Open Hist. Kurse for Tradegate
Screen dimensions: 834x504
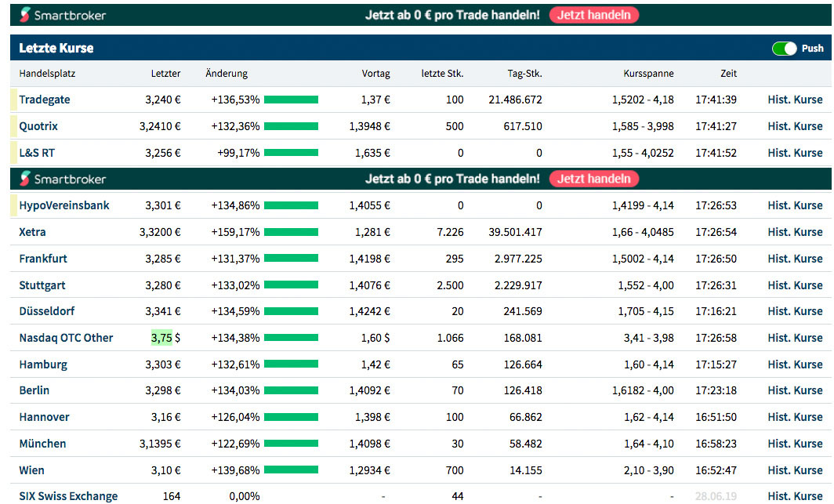click(x=795, y=100)
